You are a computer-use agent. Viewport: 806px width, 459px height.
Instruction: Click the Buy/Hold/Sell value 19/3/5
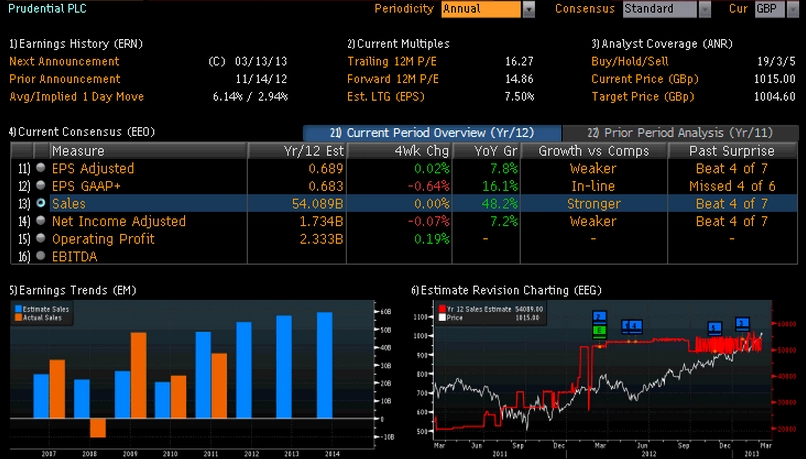point(776,61)
